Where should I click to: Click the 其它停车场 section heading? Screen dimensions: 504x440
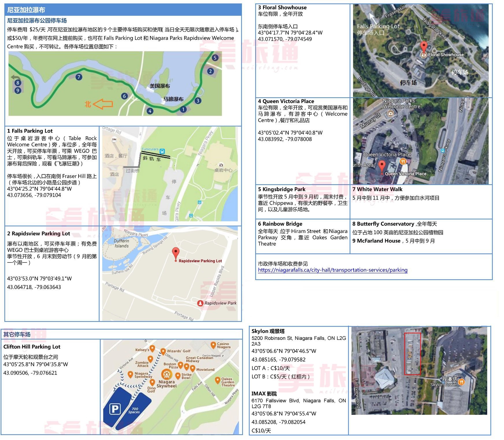(17, 334)
